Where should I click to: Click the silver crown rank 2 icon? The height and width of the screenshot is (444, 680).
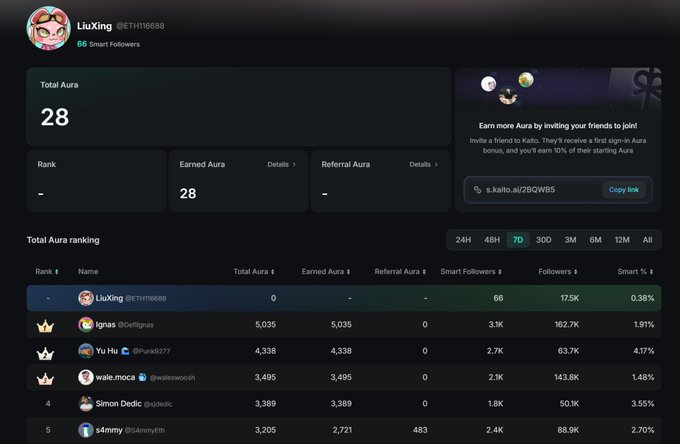(x=45, y=353)
